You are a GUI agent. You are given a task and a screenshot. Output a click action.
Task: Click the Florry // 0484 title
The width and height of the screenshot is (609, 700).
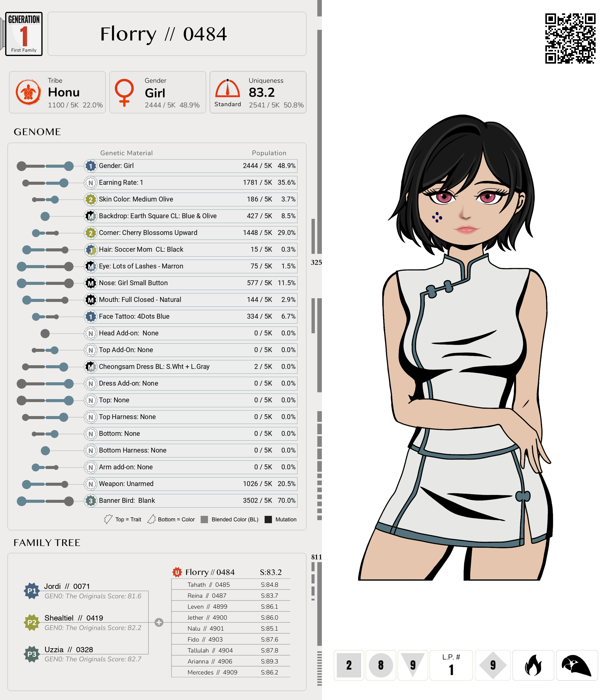[164, 34]
